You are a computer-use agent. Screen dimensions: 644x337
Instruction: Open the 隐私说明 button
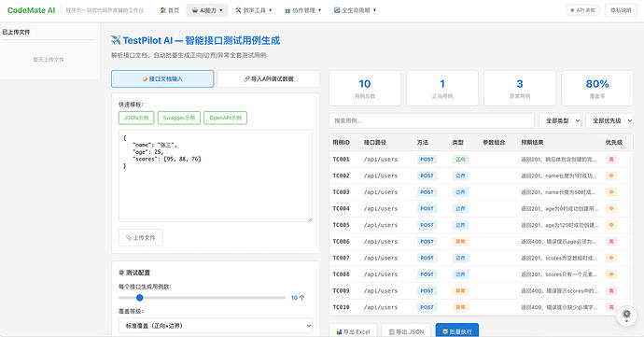point(621,10)
